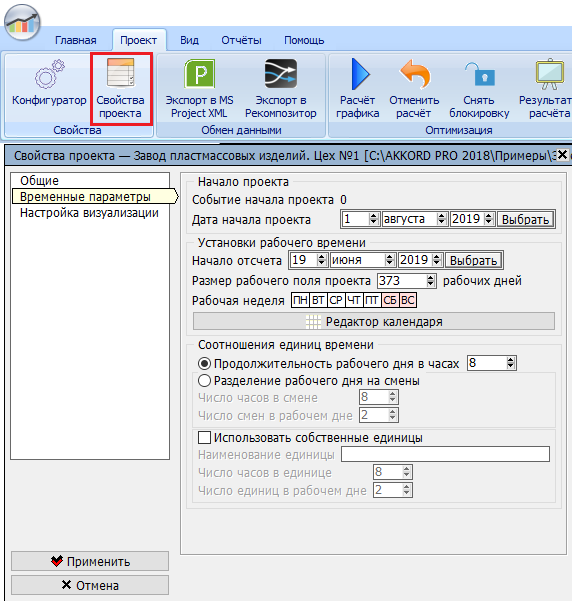Change the project start month spinner (августа)
The image size is (572, 601).
pos(442,219)
